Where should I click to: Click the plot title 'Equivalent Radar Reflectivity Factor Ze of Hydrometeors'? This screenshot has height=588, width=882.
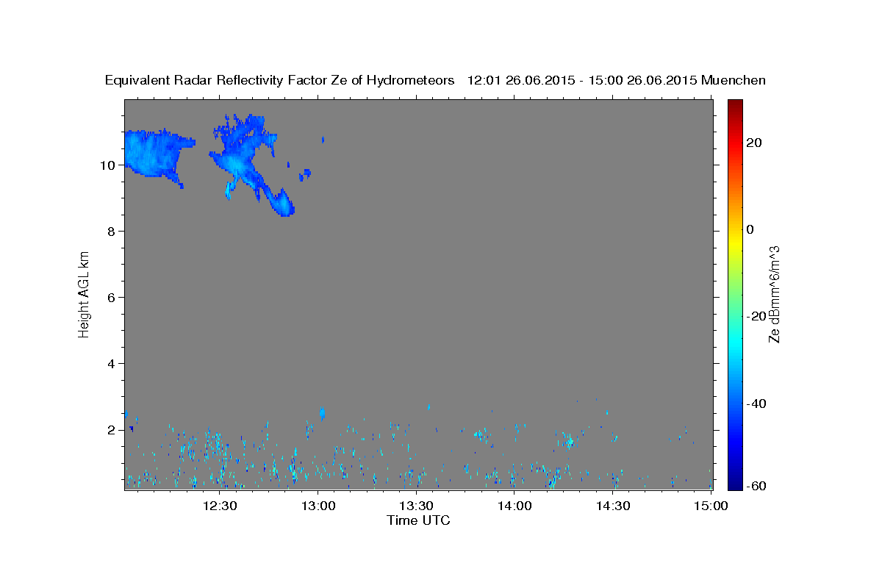pyautogui.click(x=280, y=80)
